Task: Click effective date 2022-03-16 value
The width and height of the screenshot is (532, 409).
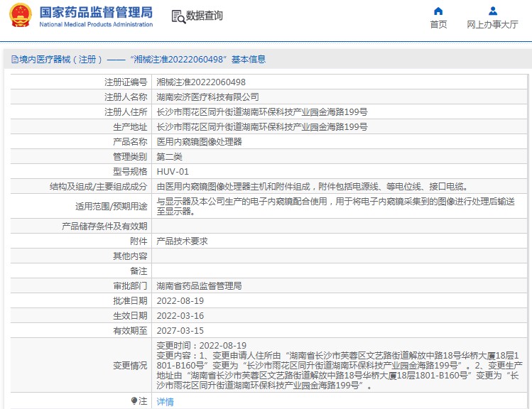Action: click(x=180, y=316)
